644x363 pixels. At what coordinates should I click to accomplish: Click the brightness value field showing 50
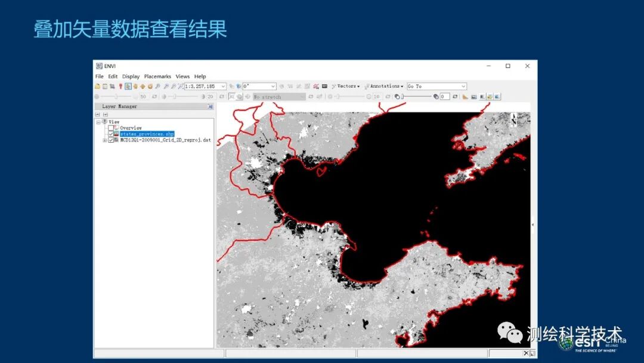coord(144,97)
